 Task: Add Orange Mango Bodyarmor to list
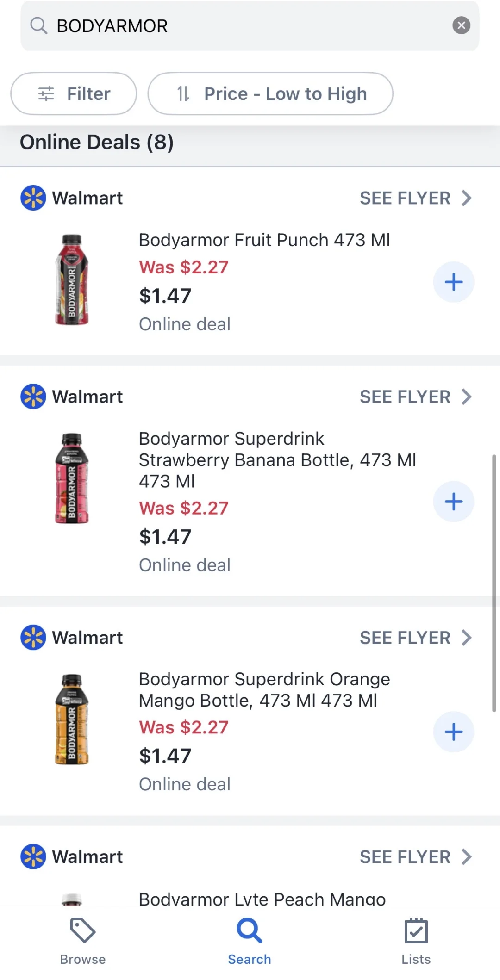(x=454, y=732)
